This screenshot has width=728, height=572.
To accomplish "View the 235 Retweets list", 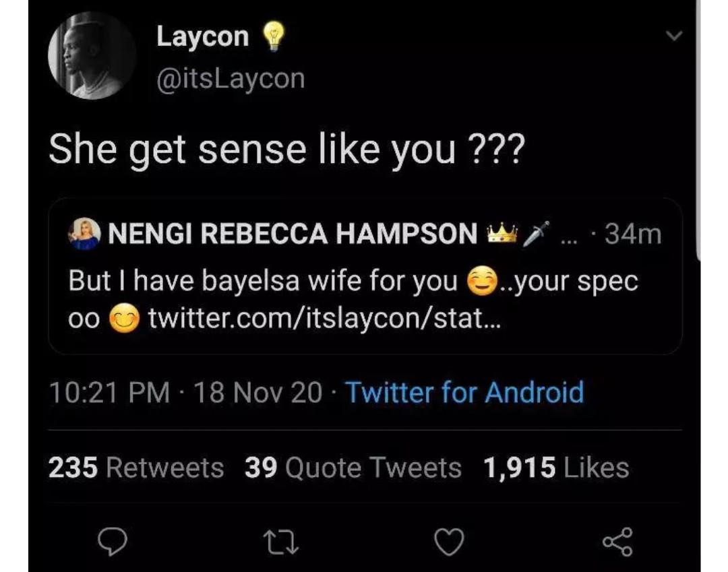I will [x=136, y=468].
